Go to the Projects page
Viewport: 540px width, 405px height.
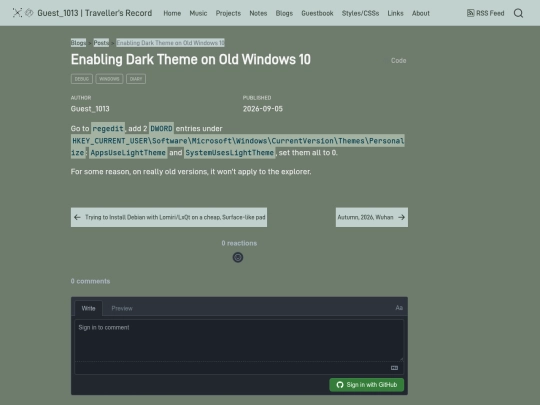228,13
